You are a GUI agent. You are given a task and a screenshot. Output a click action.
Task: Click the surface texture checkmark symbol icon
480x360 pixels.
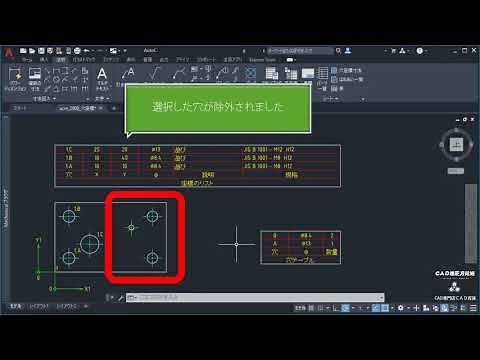point(154,73)
